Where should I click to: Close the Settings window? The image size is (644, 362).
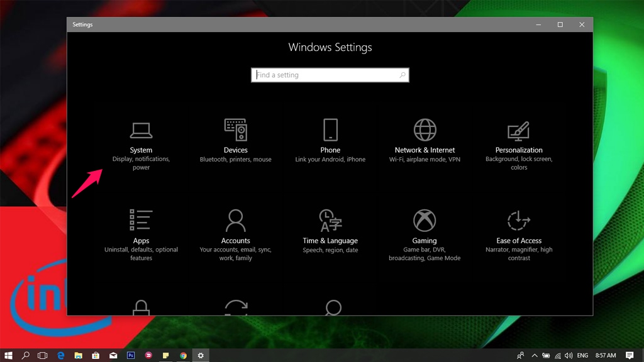click(x=582, y=25)
